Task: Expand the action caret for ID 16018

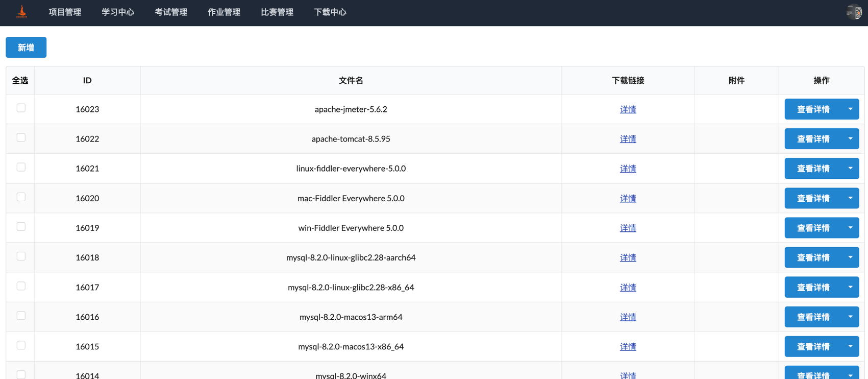Action: [x=850, y=257]
